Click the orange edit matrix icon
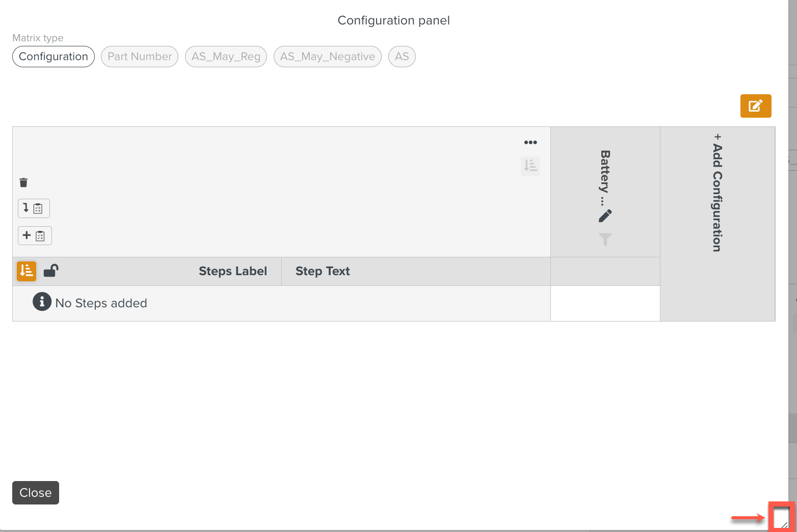This screenshot has width=797, height=532. [x=755, y=106]
